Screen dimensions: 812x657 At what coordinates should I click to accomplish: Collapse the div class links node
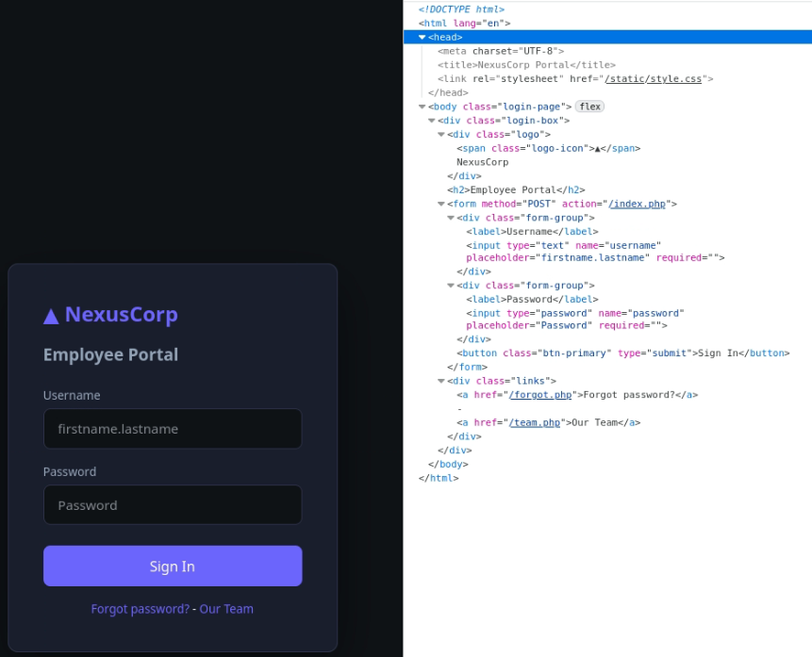click(x=441, y=381)
